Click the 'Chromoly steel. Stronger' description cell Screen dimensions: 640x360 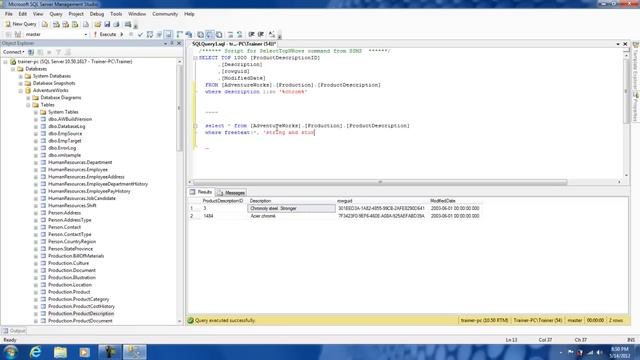(291, 209)
